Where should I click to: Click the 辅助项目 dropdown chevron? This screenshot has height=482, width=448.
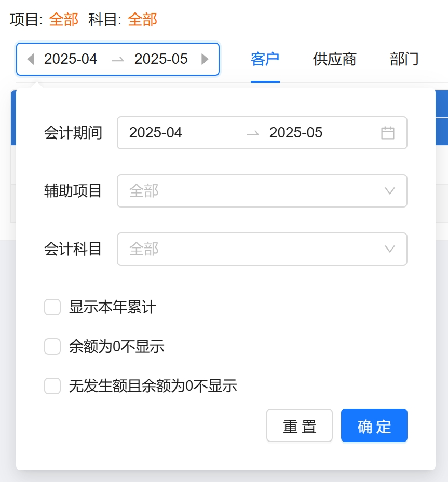point(390,191)
